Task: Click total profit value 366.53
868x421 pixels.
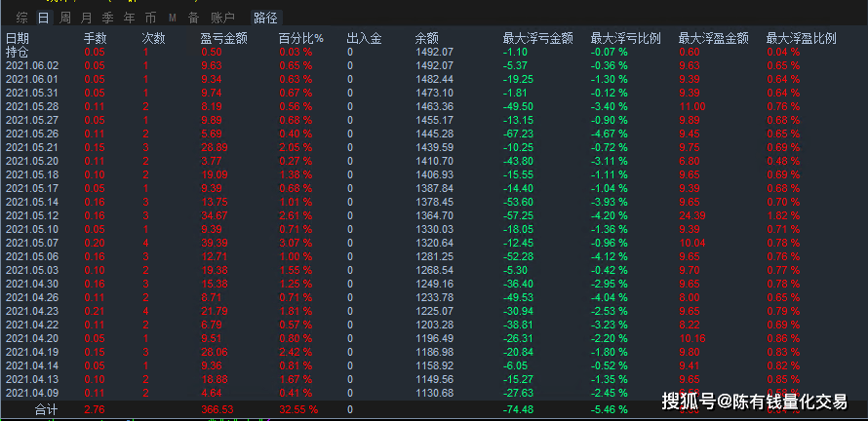Action: 217,410
